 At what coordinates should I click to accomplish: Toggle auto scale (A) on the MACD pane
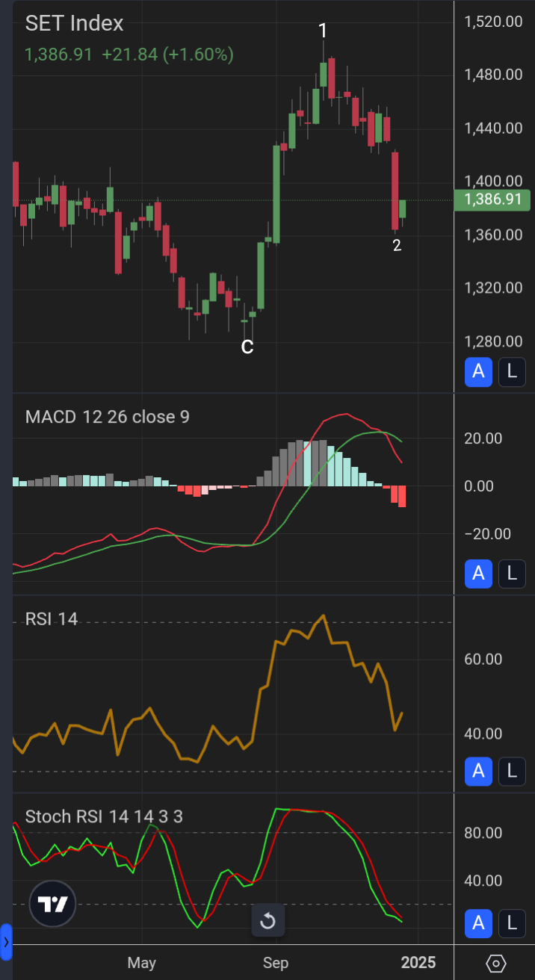pyautogui.click(x=479, y=574)
